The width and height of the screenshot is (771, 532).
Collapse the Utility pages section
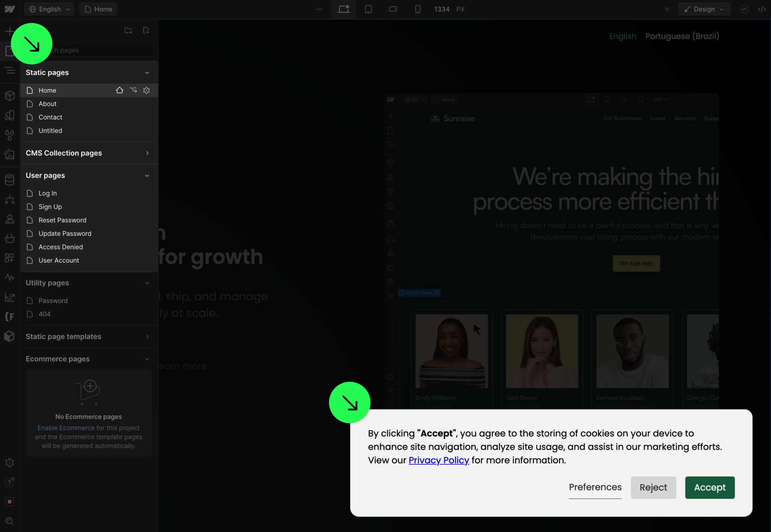point(147,283)
